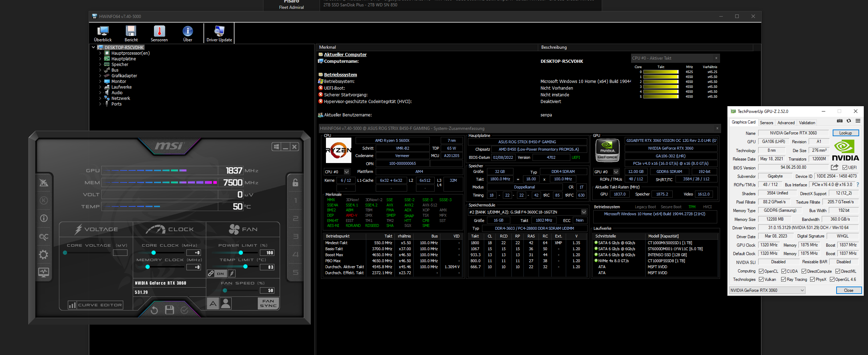Expand the Laufwerke tree node
This screenshot has width=868, height=355.
pos(100,87)
